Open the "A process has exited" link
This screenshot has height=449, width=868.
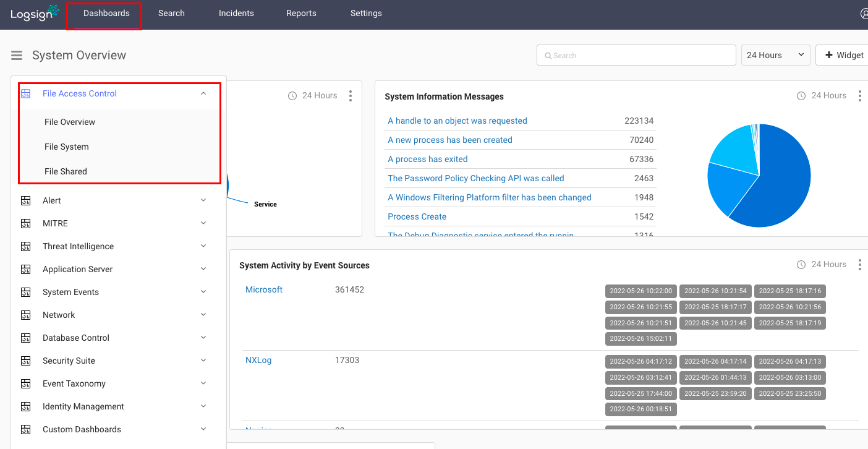pos(427,159)
